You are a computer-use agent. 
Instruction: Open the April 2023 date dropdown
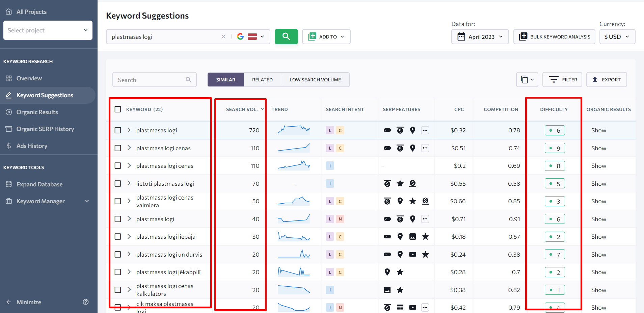coord(480,36)
